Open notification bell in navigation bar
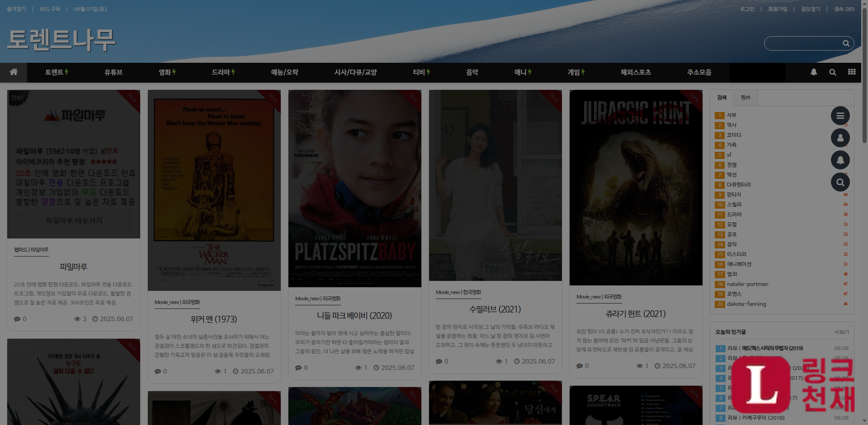This screenshot has height=425, width=868. (x=814, y=72)
